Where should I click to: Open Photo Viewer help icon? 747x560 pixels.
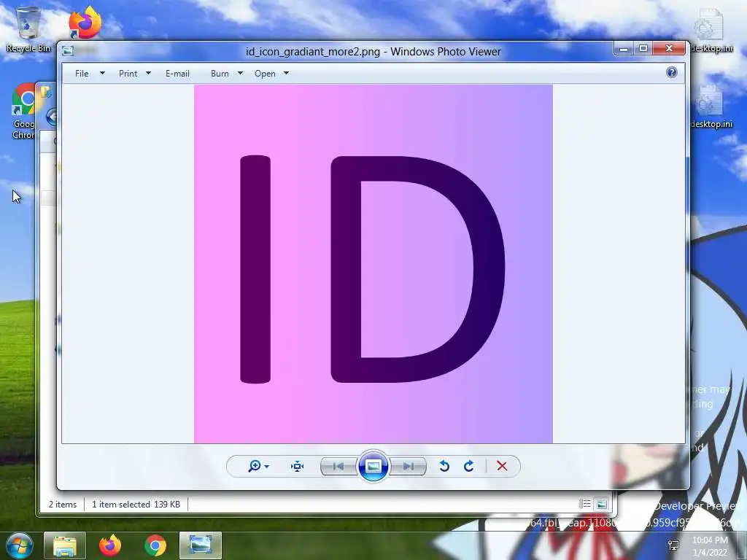pyautogui.click(x=672, y=72)
